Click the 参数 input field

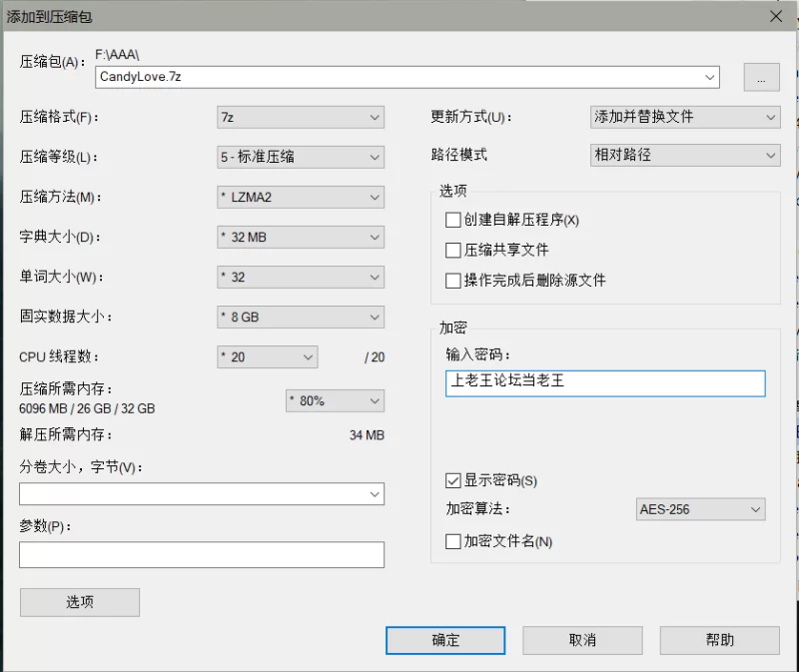click(x=202, y=555)
